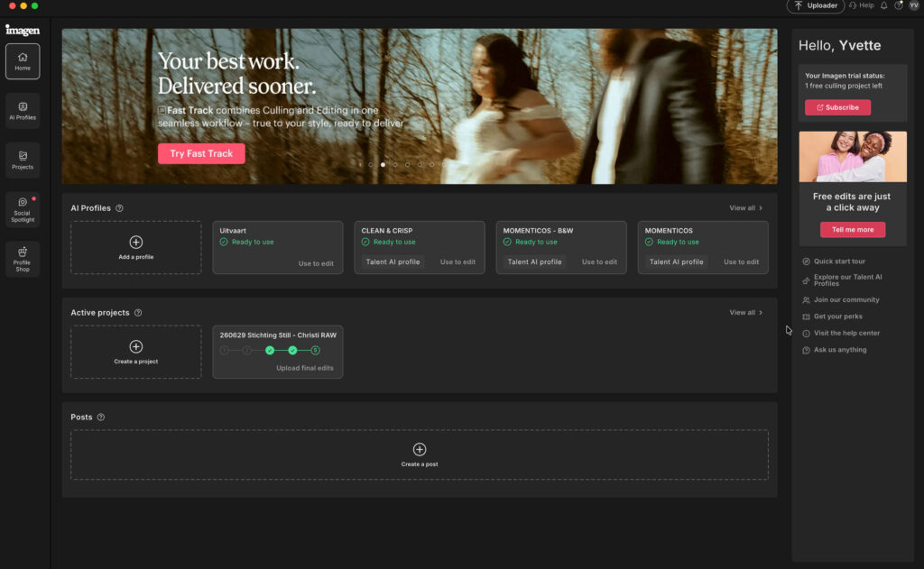Select the active third carousel dot
924x569 pixels.
tap(383, 165)
